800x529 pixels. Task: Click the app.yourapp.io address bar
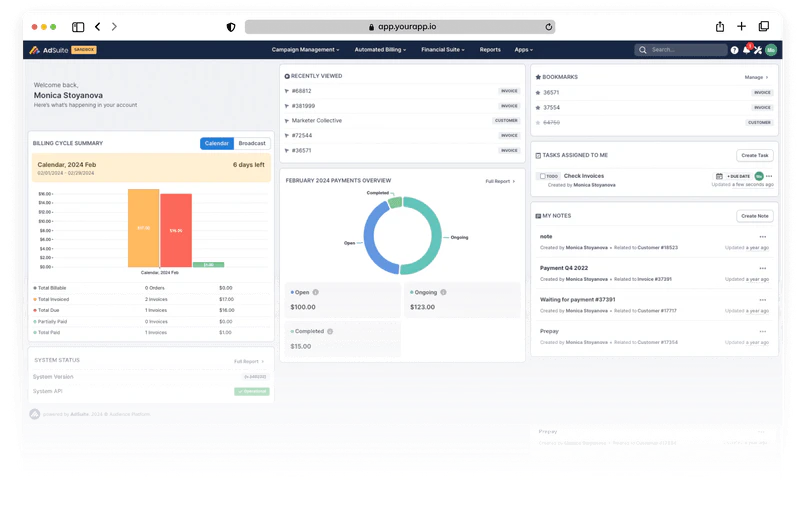pyautogui.click(x=400, y=27)
